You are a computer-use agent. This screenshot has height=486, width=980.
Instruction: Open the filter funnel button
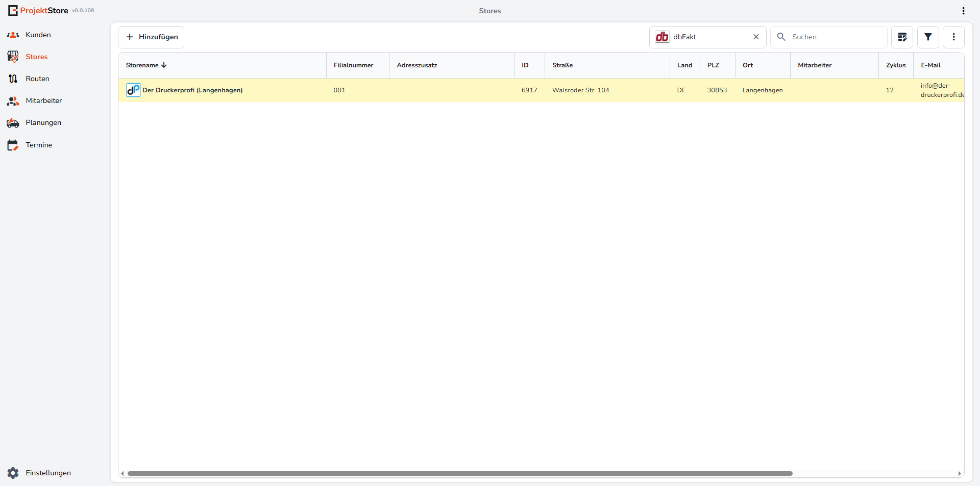[928, 37]
